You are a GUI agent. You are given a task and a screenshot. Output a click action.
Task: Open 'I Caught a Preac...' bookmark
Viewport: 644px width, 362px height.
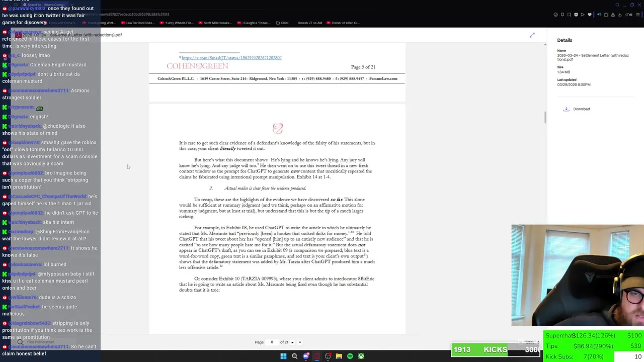(254, 23)
